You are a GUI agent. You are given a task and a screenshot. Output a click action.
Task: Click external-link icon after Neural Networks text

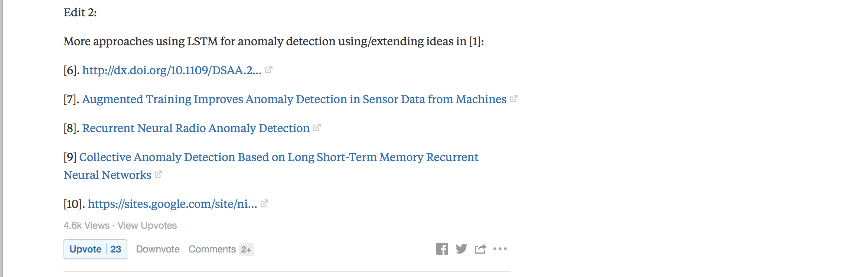[159, 174]
